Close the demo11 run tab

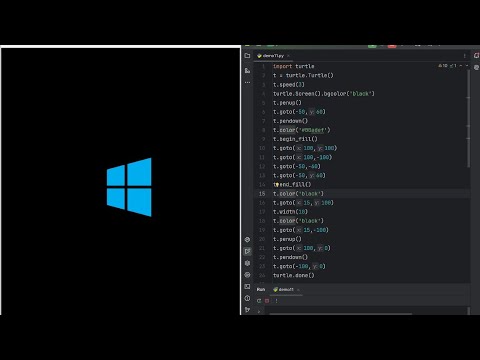(298, 289)
